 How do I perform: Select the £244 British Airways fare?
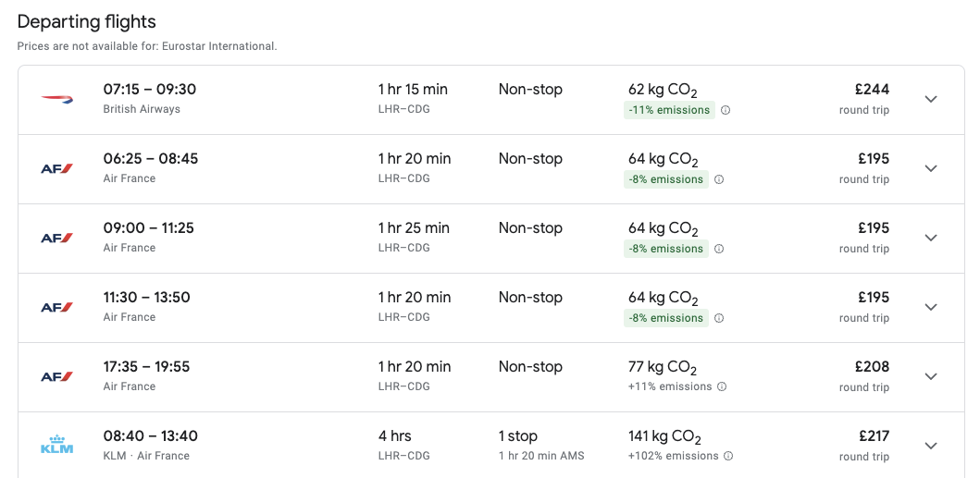[871, 90]
